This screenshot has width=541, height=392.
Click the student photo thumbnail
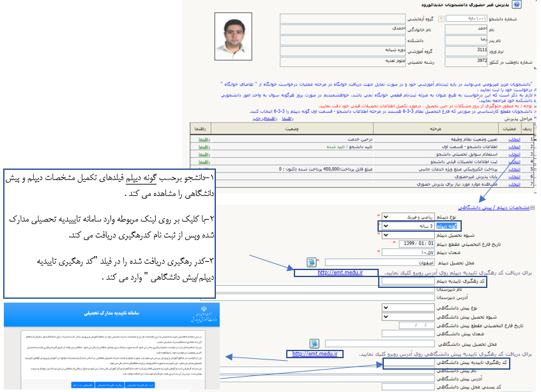click(233, 36)
